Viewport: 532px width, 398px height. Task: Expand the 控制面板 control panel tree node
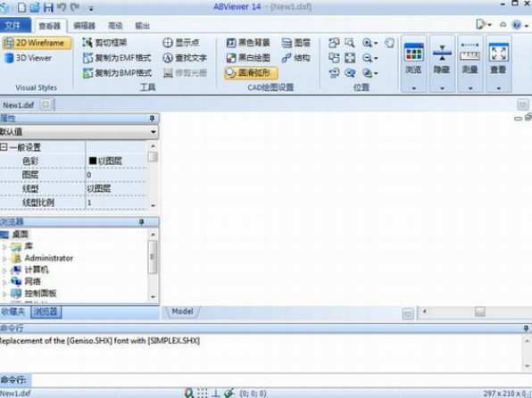4,294
